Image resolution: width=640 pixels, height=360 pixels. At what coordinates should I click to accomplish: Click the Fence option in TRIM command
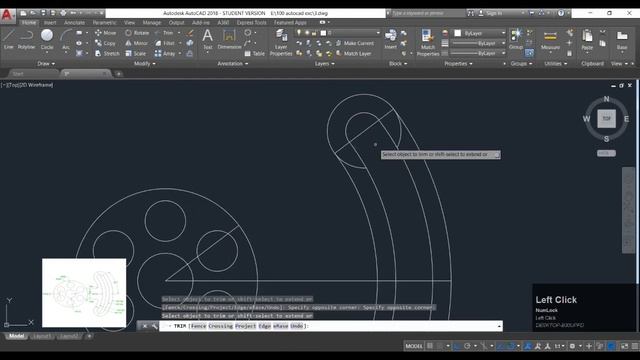point(198,326)
